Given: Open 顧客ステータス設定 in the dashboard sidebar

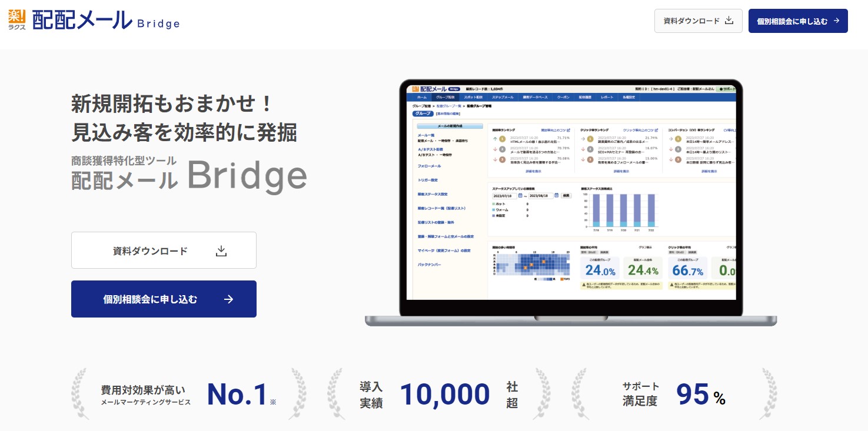Looking at the screenshot, I should pyautogui.click(x=433, y=194).
